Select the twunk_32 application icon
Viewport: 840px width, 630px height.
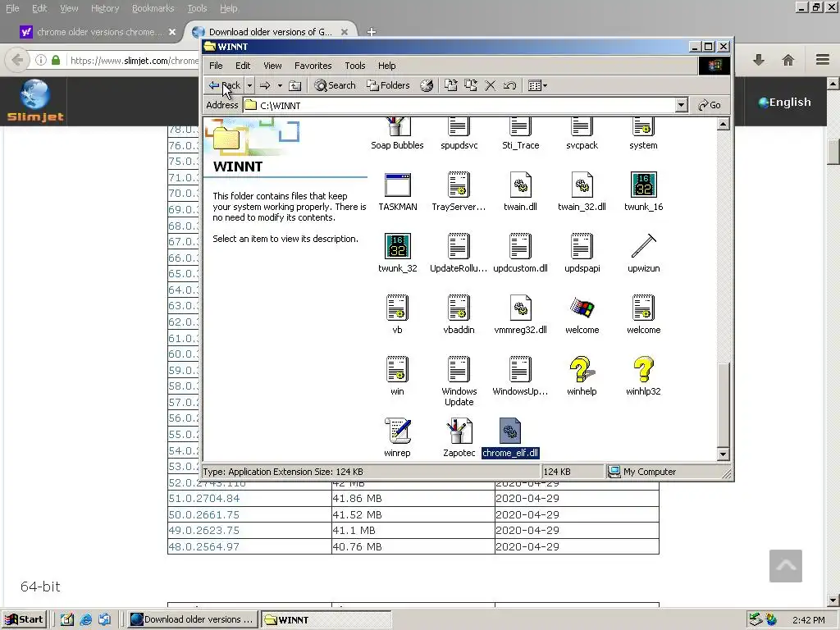click(398, 253)
